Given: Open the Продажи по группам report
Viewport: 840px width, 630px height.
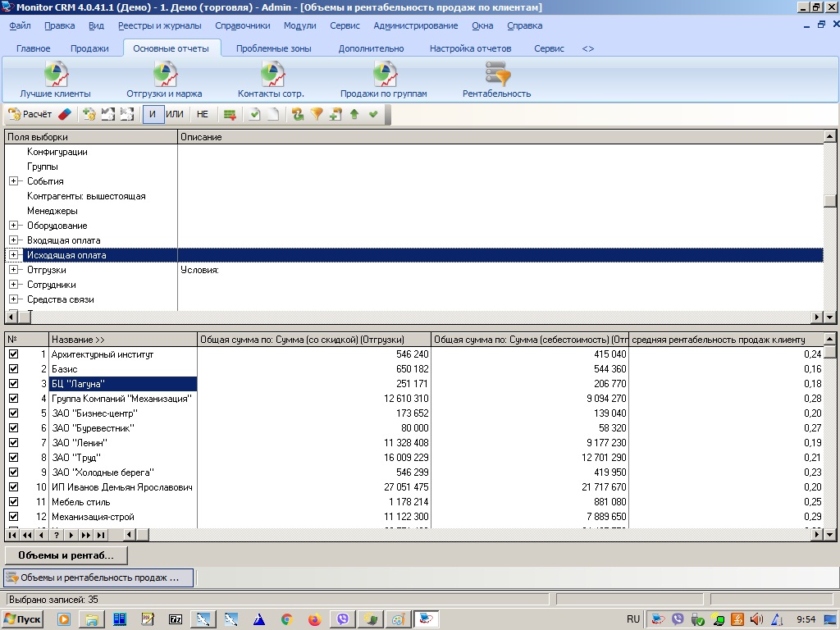Looking at the screenshot, I should tap(384, 80).
